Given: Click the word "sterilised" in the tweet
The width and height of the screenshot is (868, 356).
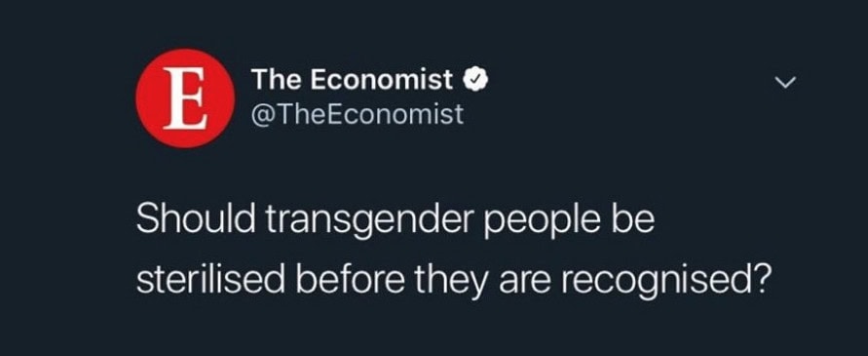Looking at the screenshot, I should point(212,281).
